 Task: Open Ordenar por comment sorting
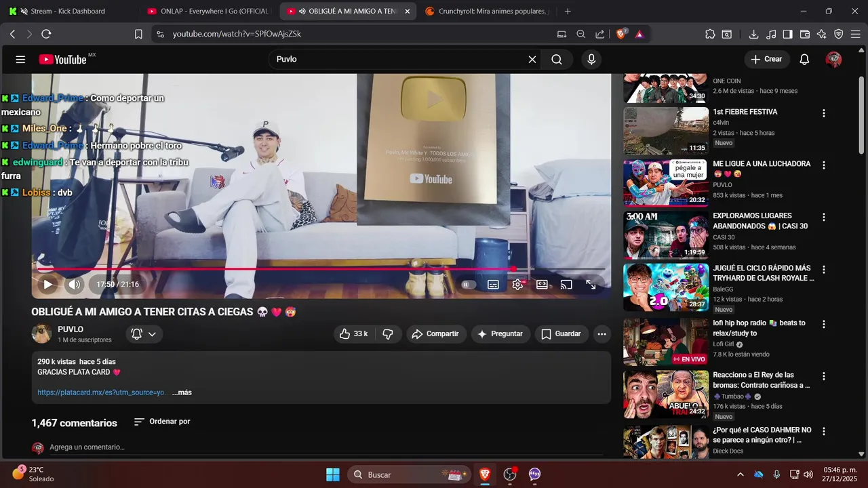click(162, 422)
